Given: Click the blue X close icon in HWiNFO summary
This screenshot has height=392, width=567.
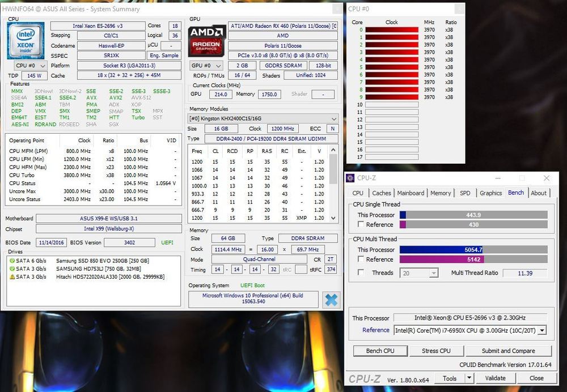Looking at the screenshot, I should point(331,300).
